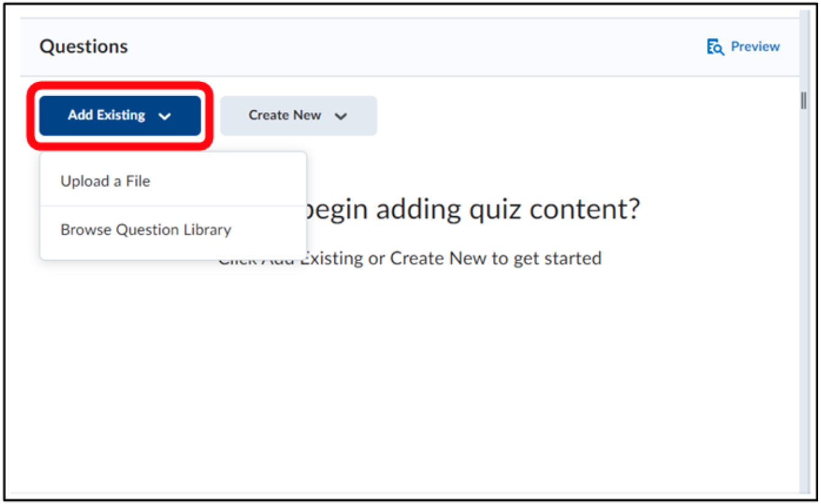Click the Questions section heading
Viewport: 821px width, 504px height.
pos(84,47)
